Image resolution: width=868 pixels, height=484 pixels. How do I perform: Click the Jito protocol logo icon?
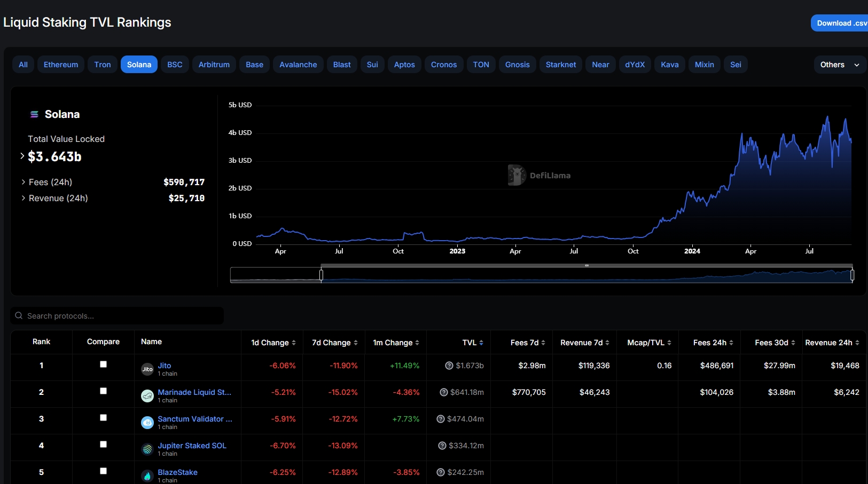click(x=147, y=369)
